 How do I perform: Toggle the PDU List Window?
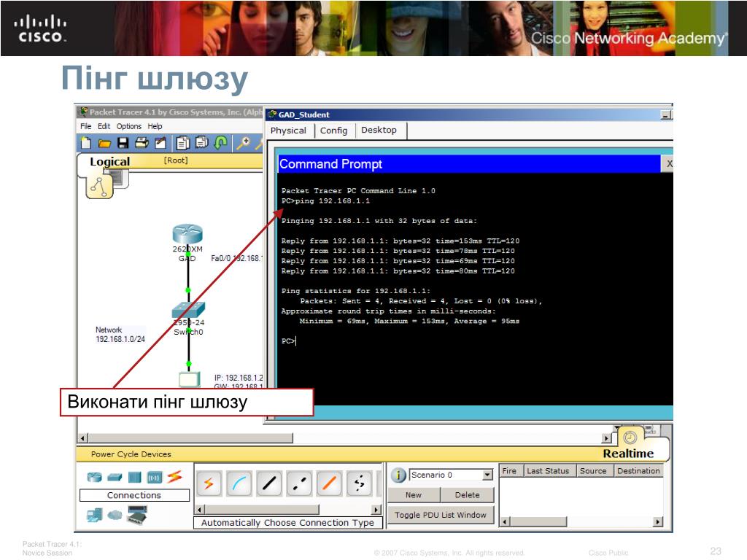[x=440, y=515]
